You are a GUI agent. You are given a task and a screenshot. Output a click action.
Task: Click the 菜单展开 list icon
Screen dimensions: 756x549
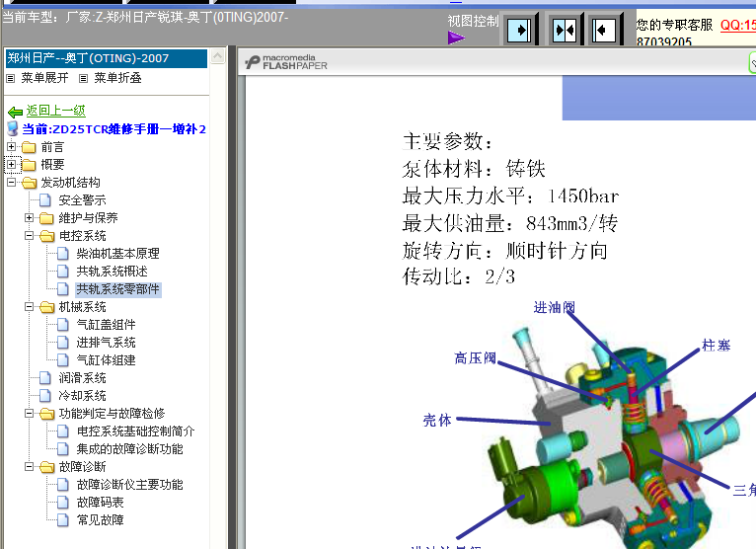(x=11, y=78)
